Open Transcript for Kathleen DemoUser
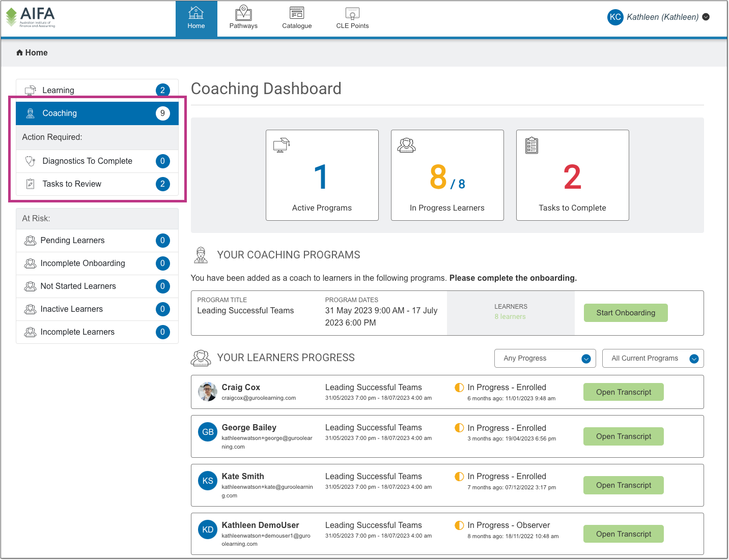This screenshot has width=729, height=560. coord(624,534)
